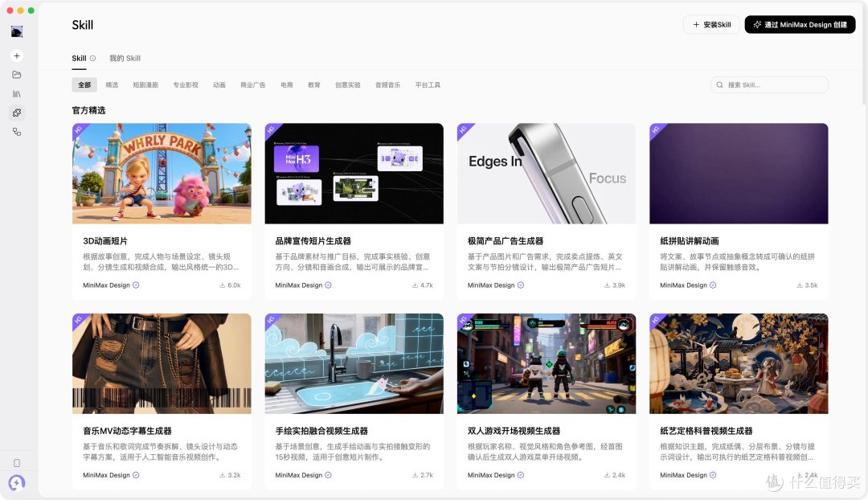Click download icon on 纸拼贴讲解动画 card

pyautogui.click(x=800, y=285)
